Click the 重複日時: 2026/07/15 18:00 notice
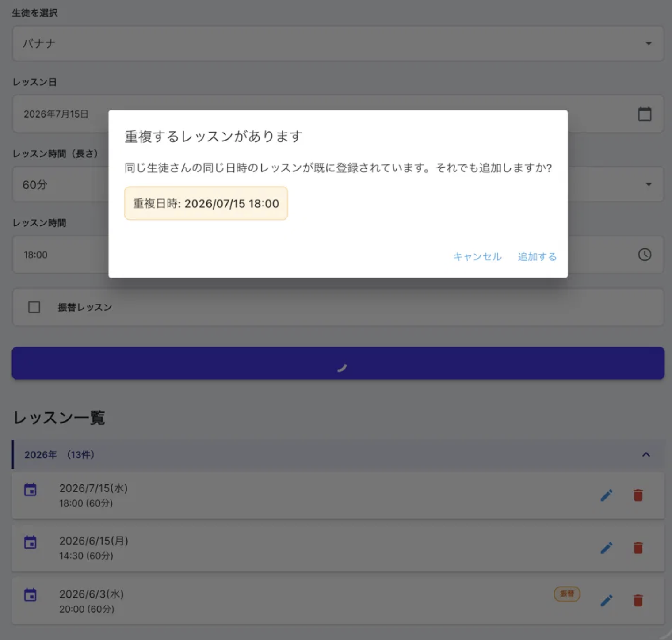Screen dimensions: 672x640 point(206,203)
